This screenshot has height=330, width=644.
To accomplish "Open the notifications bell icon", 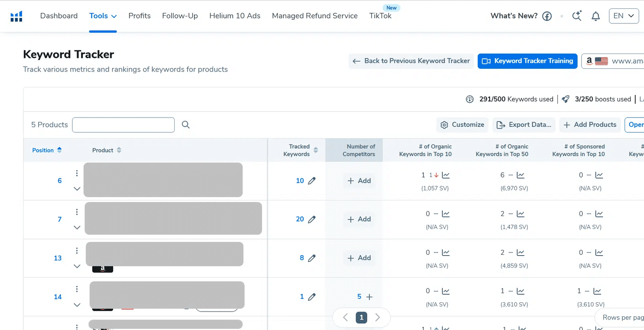I will pyautogui.click(x=595, y=16).
